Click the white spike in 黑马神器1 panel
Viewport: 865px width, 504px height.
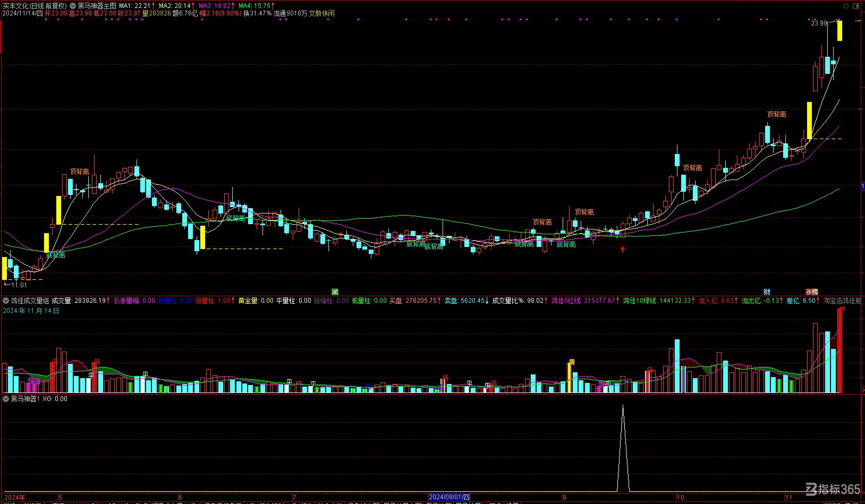623,449
